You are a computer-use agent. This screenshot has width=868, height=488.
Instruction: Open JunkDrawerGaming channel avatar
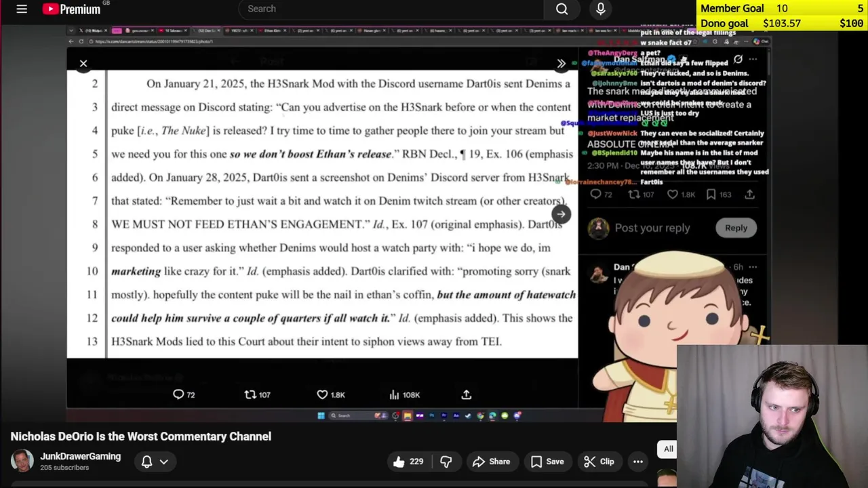point(22,461)
